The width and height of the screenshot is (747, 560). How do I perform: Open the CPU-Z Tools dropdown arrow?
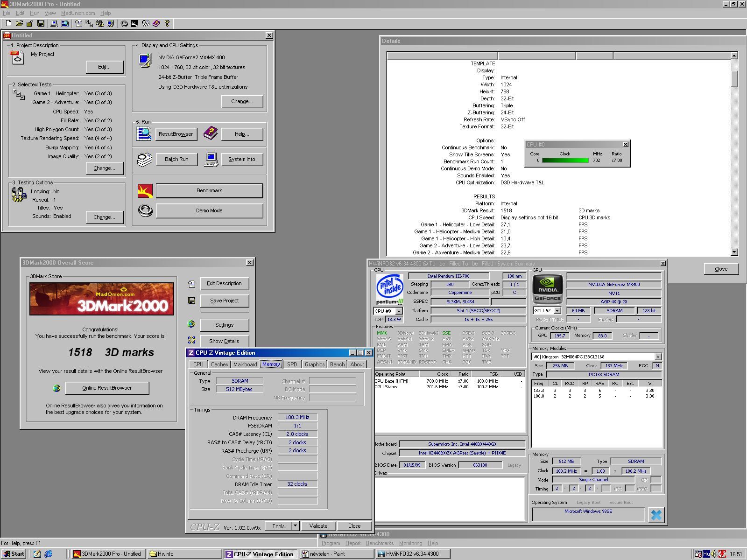295,526
